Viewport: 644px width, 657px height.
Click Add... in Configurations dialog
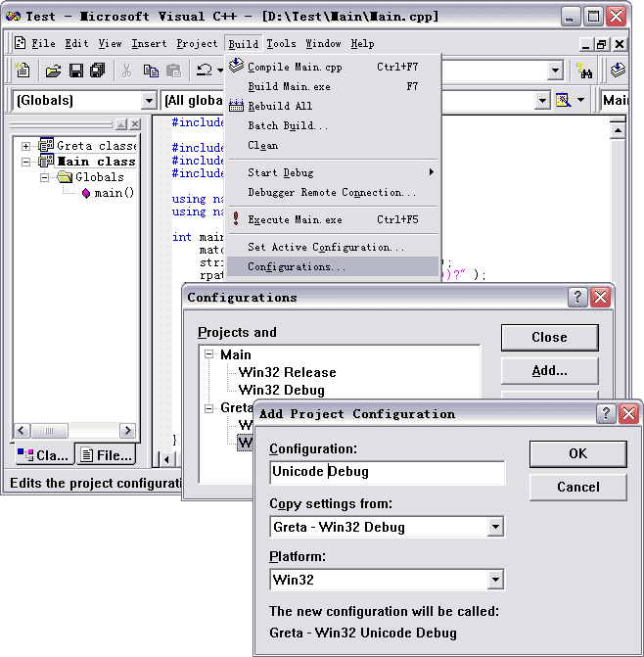coord(549,370)
